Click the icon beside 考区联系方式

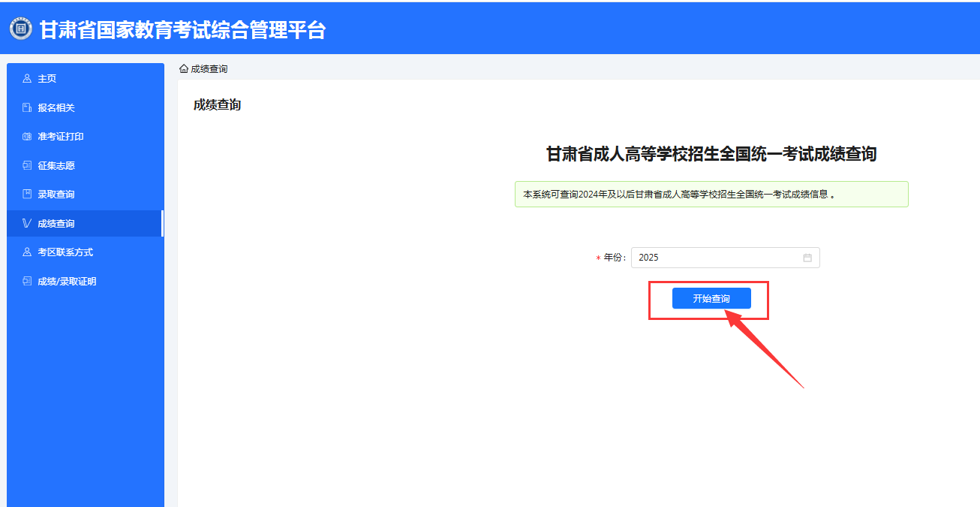[x=27, y=252]
